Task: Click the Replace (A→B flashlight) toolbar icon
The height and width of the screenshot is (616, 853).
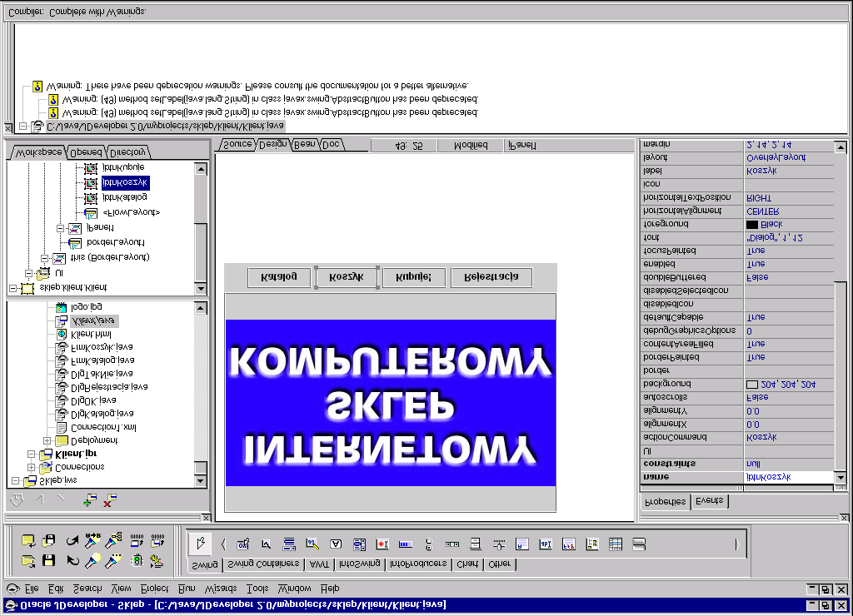Action: pyautogui.click(x=92, y=540)
